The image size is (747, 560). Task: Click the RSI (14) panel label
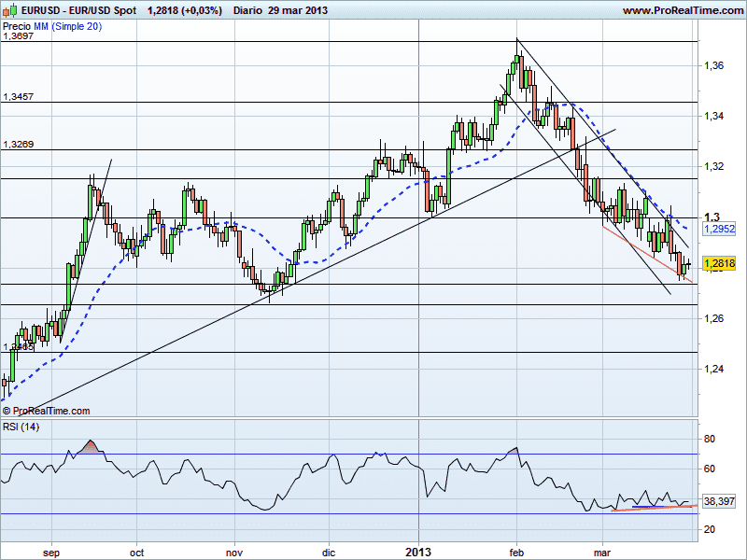click(21, 427)
